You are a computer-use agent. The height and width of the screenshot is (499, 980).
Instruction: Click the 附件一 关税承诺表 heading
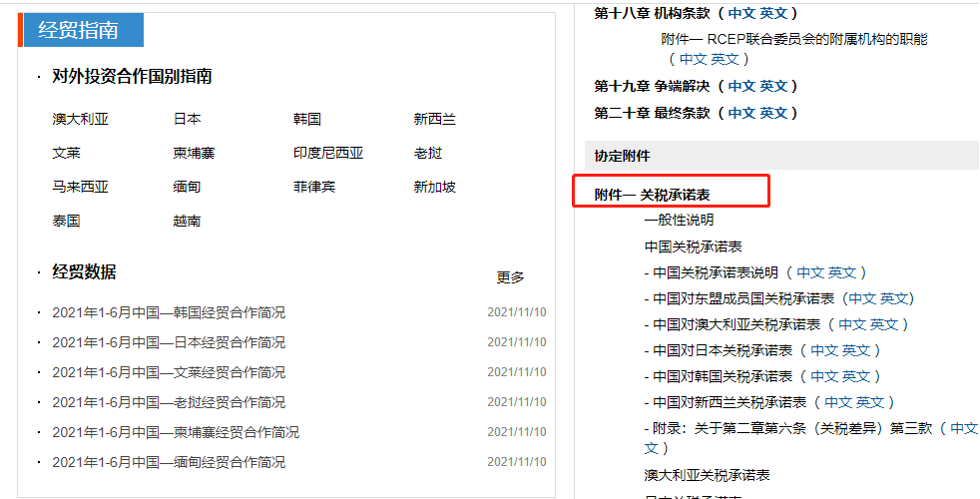(652, 195)
